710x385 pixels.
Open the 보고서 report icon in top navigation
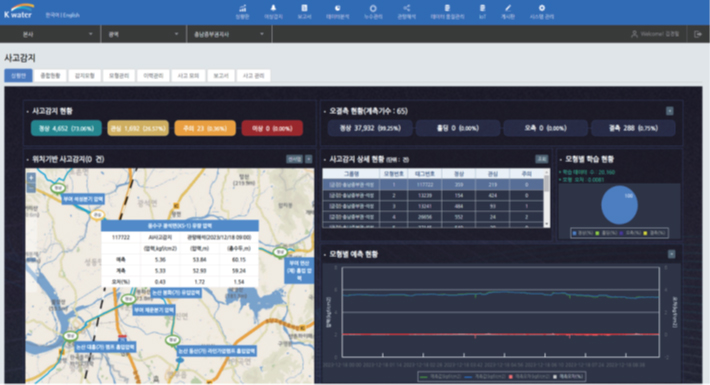(x=304, y=8)
